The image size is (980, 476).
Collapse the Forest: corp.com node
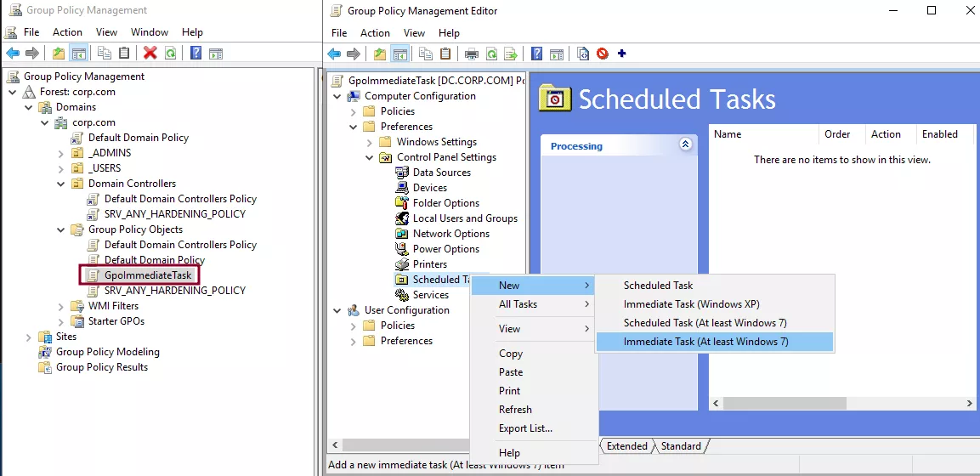tap(13, 92)
